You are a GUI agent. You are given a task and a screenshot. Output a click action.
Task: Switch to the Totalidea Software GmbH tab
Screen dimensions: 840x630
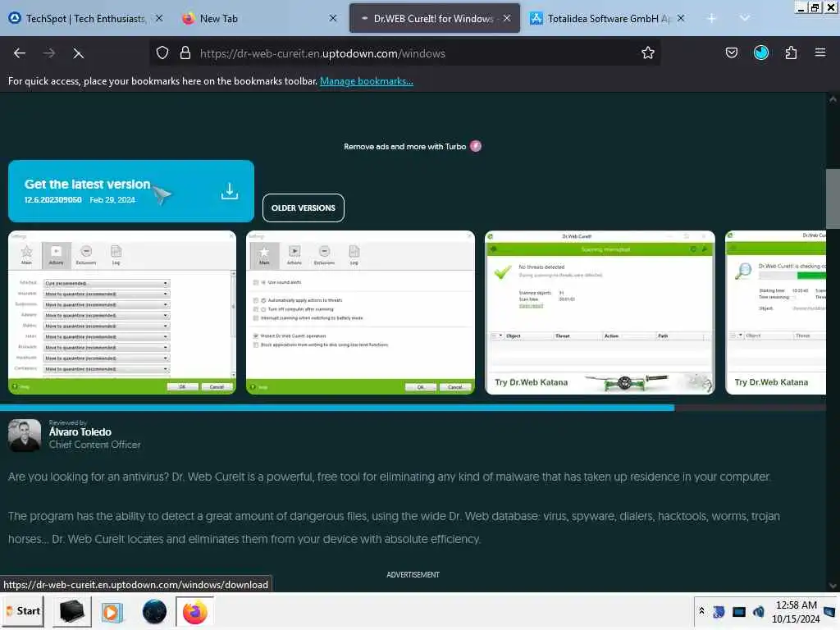tap(608, 18)
